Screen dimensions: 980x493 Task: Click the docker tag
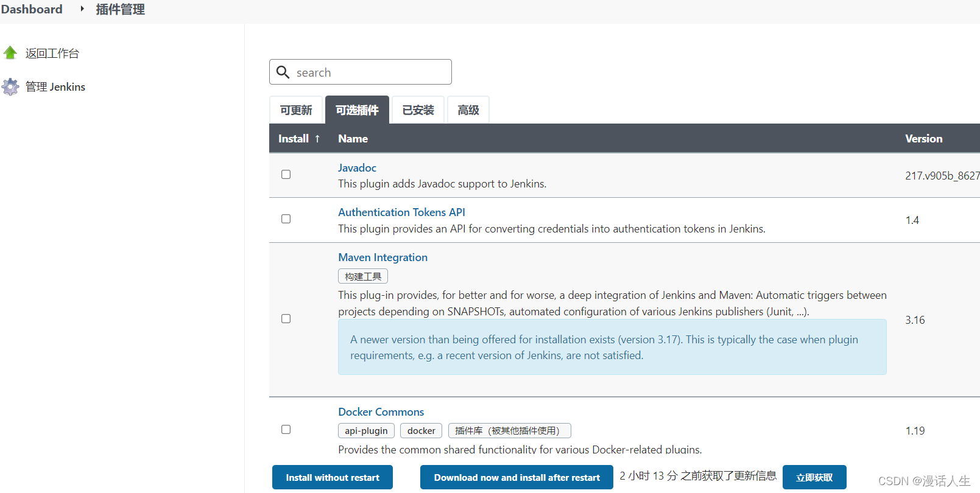421,431
